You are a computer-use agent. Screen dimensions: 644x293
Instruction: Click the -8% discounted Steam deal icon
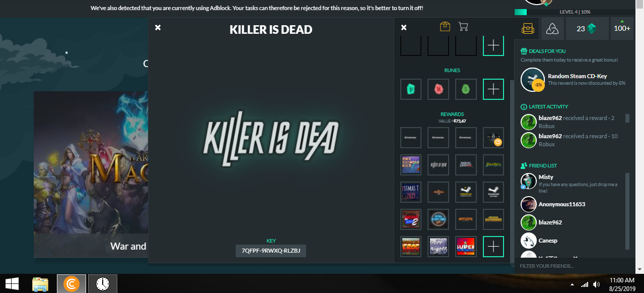[532, 80]
